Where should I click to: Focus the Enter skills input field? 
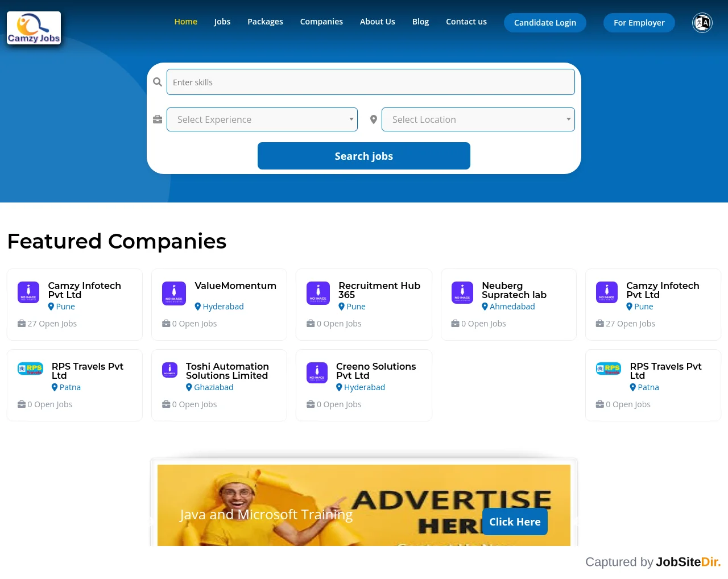[x=371, y=82]
